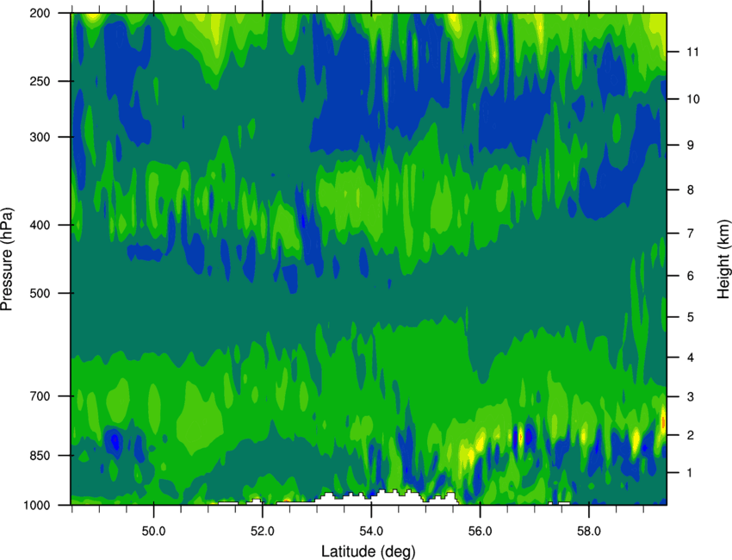The image size is (732, 560).
Task: Click the 5 km height tick label
Action: pyautogui.click(x=691, y=317)
